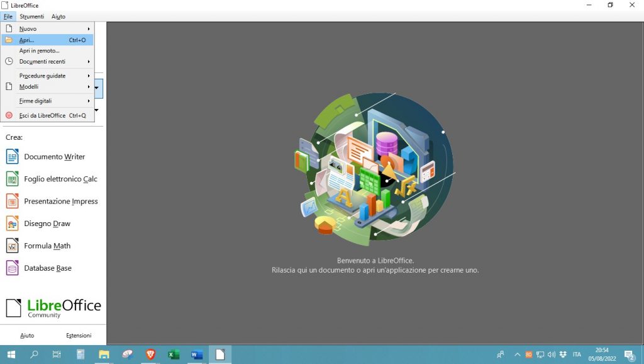Open File Explorer from the taskbar

[104, 355]
